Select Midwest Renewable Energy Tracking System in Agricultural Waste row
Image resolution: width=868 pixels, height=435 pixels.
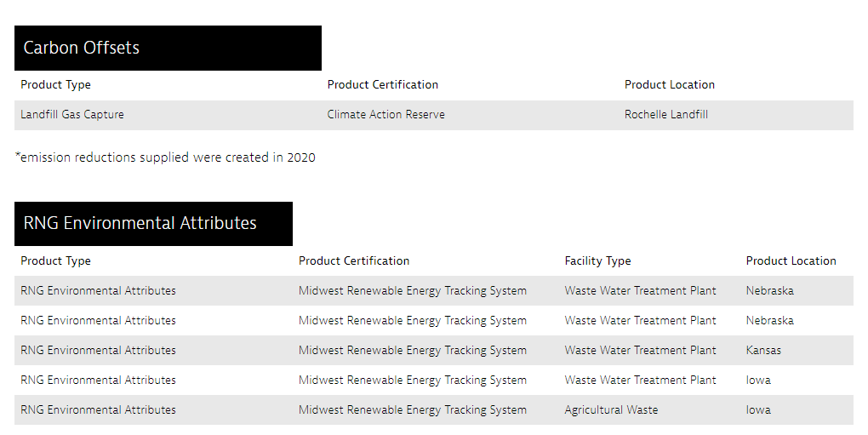coord(413,410)
